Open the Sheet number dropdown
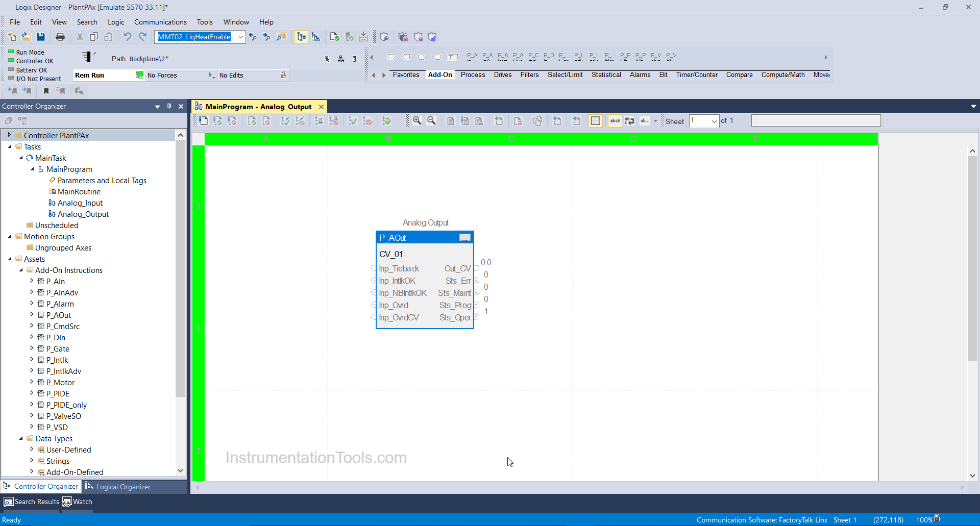 click(714, 121)
